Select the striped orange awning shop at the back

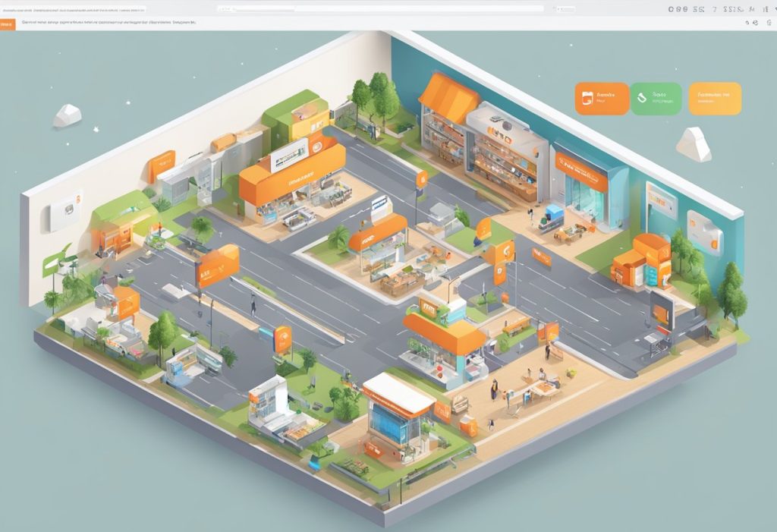[x=448, y=95]
